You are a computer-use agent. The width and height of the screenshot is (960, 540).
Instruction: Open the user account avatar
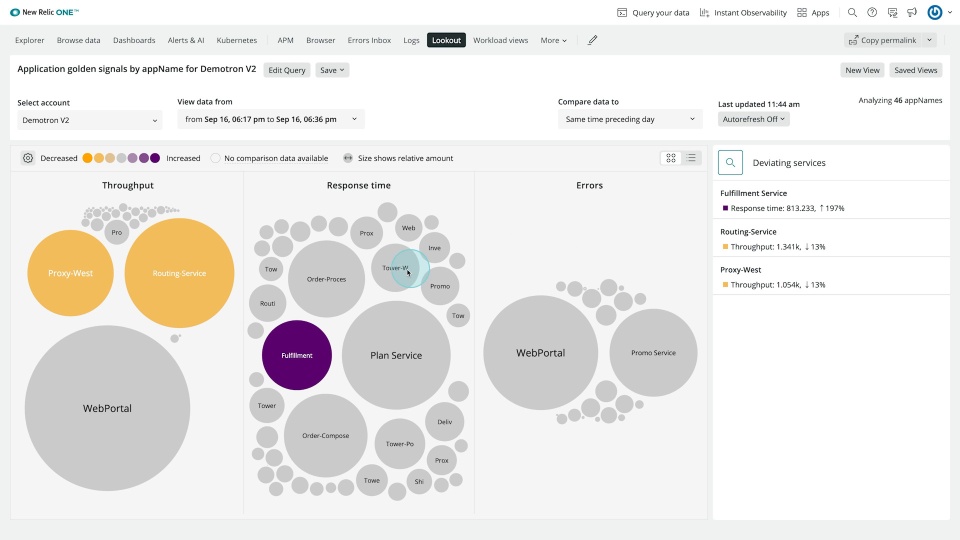click(x=934, y=12)
